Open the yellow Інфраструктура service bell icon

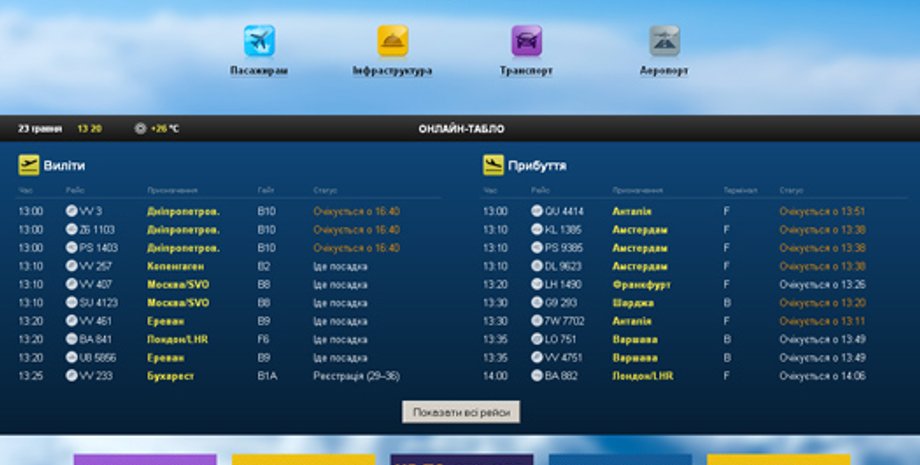tap(392, 41)
